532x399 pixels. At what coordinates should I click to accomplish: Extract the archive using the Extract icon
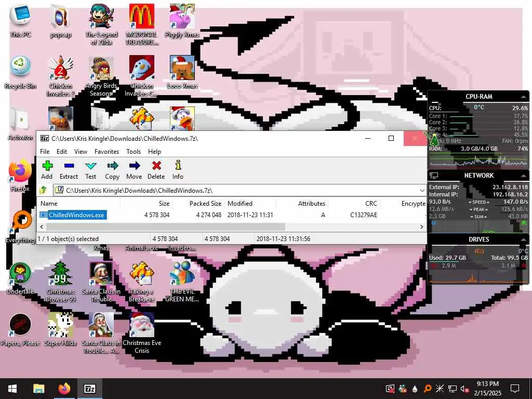(69, 170)
